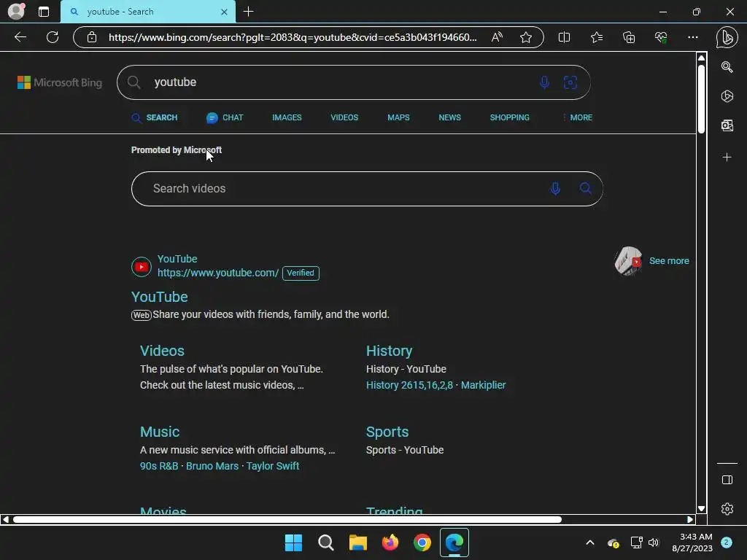
Task: Show hidden system tray icons
Action: pos(589,542)
